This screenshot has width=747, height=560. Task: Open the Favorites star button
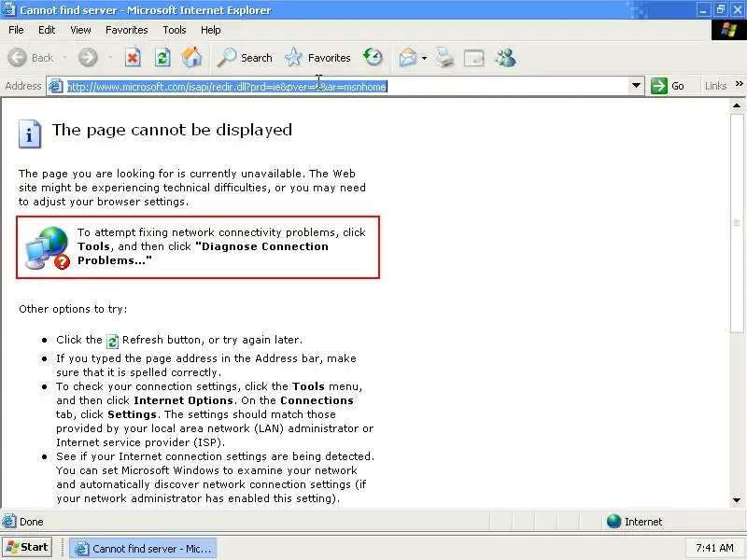tap(317, 58)
